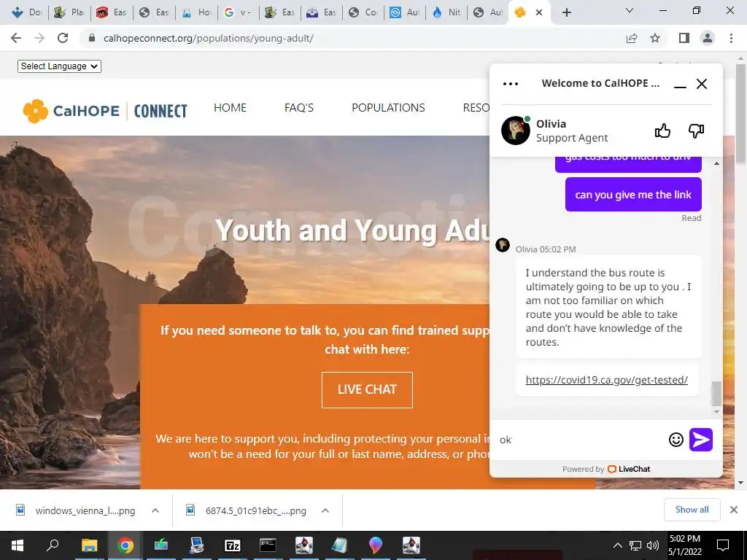
Task: Open command prompt from taskbar
Action: coord(268,545)
